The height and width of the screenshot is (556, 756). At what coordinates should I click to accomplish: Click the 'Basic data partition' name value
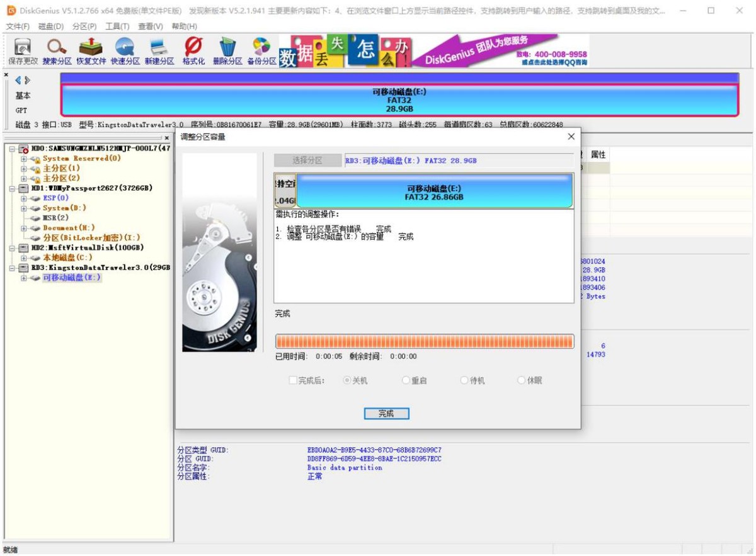[345, 468]
